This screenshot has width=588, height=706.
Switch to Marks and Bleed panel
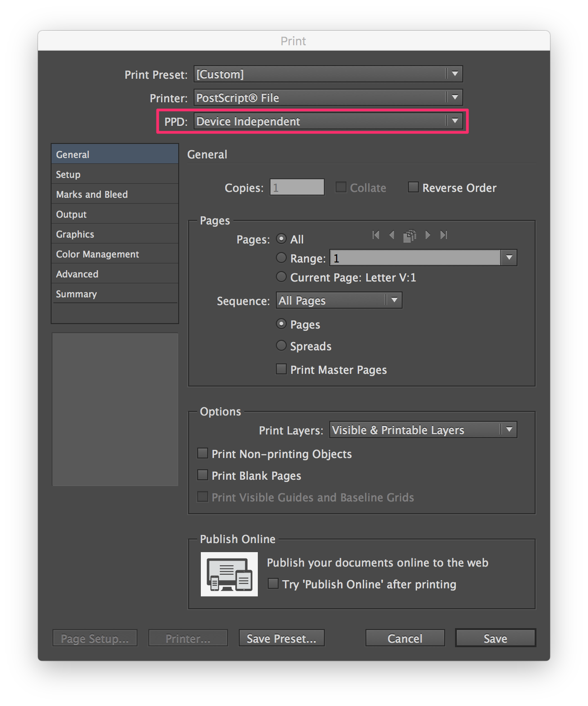[92, 195]
